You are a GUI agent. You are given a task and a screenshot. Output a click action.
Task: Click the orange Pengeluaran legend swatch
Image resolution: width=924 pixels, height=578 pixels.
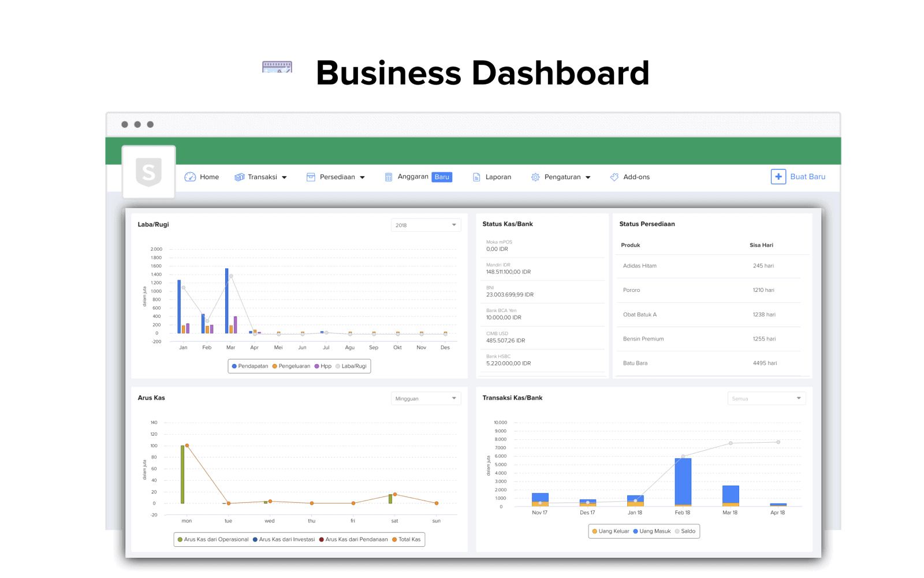275,366
